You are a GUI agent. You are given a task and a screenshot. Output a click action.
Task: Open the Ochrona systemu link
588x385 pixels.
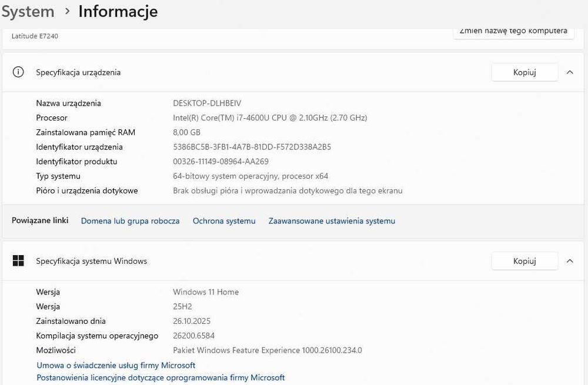[x=224, y=221]
